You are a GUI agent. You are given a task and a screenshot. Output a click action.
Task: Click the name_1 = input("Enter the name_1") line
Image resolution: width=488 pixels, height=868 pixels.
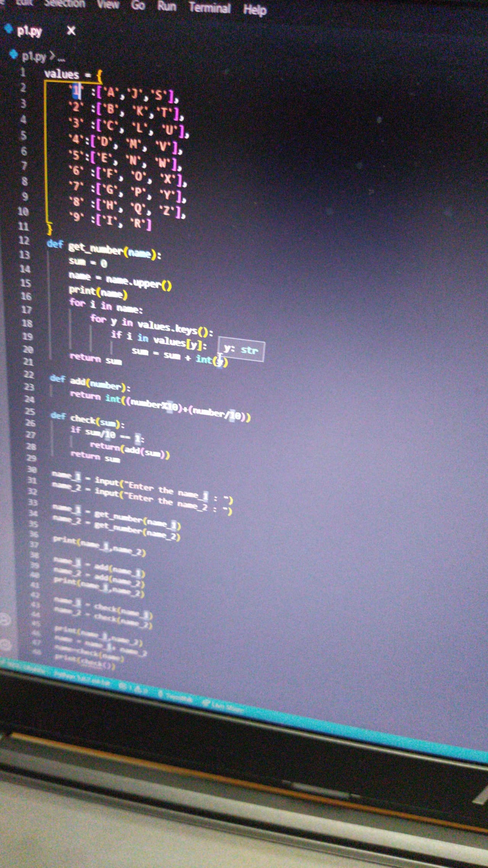tap(142, 487)
